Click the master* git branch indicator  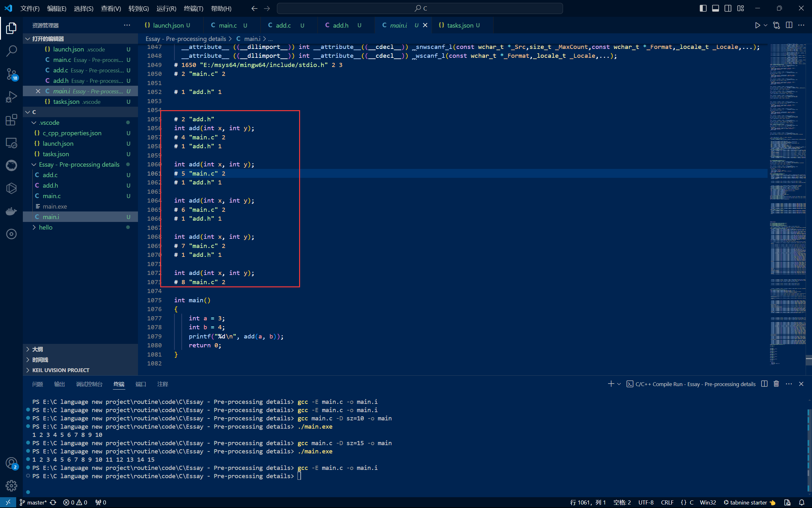[x=33, y=503]
